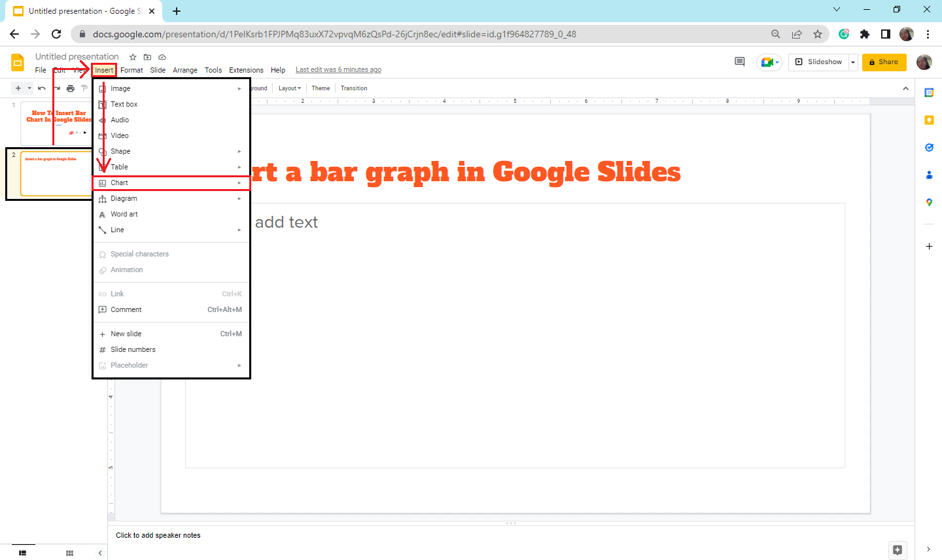This screenshot has width=942, height=560.
Task: Bookmark this page with star icon
Action: pyautogui.click(x=818, y=34)
